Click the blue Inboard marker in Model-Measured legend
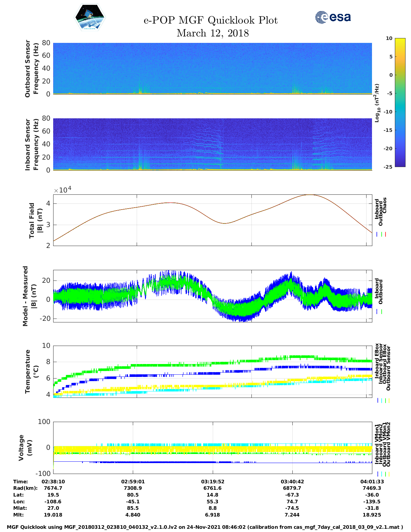 [377, 312]
